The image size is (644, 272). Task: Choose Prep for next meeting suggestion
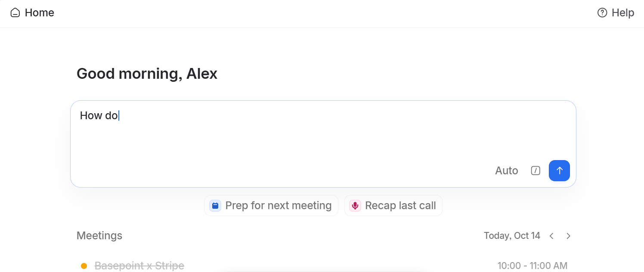pyautogui.click(x=271, y=206)
